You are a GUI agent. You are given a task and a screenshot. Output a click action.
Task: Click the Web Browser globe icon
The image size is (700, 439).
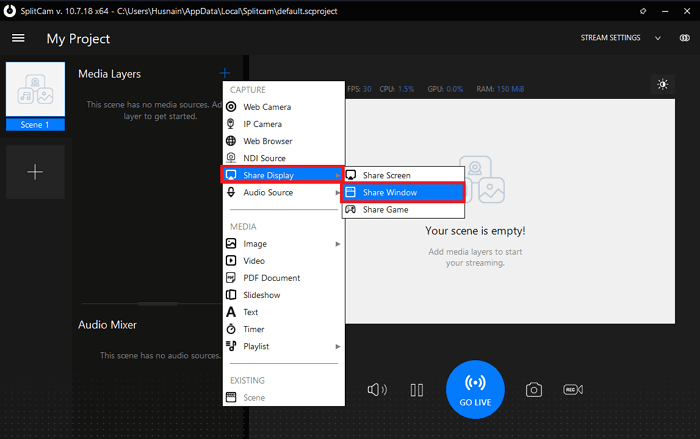point(231,141)
